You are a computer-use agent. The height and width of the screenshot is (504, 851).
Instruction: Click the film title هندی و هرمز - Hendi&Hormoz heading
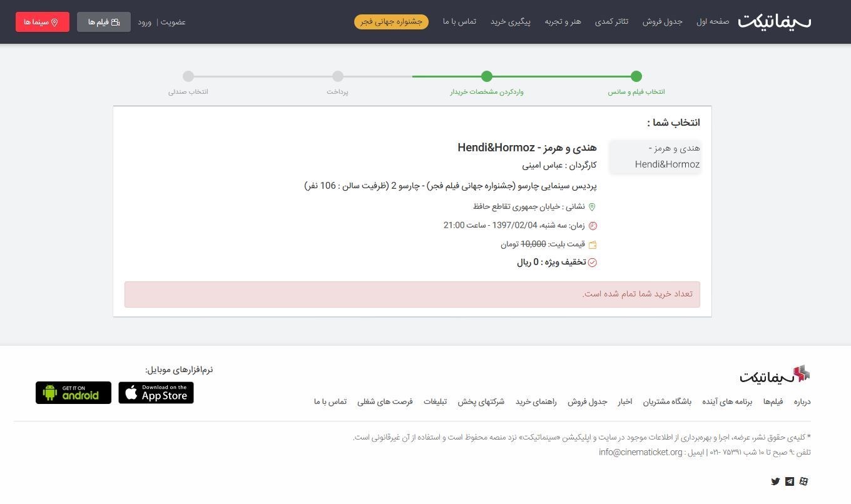(x=527, y=148)
